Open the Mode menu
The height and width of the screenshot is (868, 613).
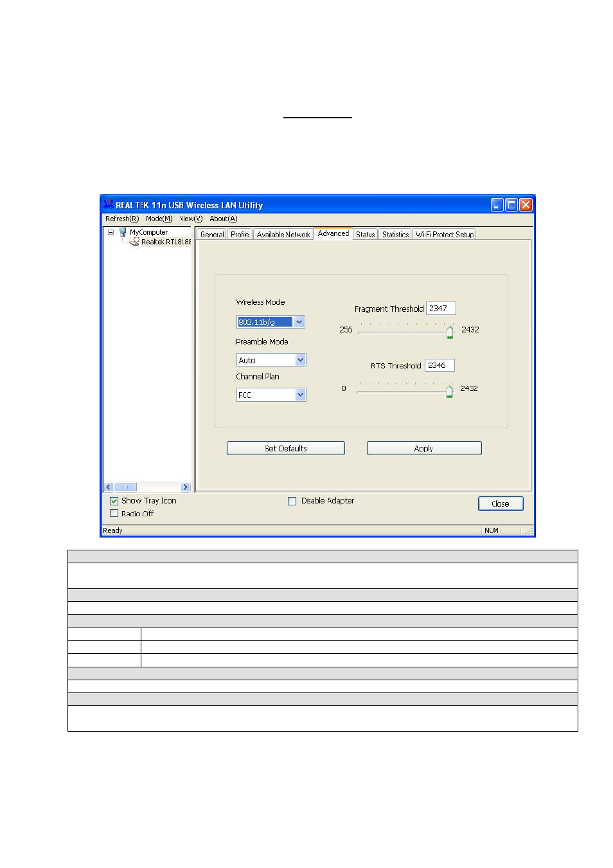159,219
